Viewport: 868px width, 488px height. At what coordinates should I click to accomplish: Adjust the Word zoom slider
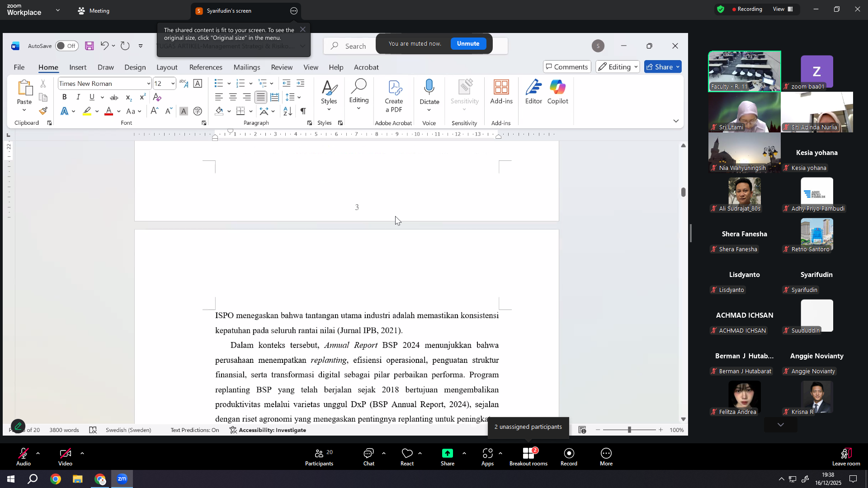point(629,430)
